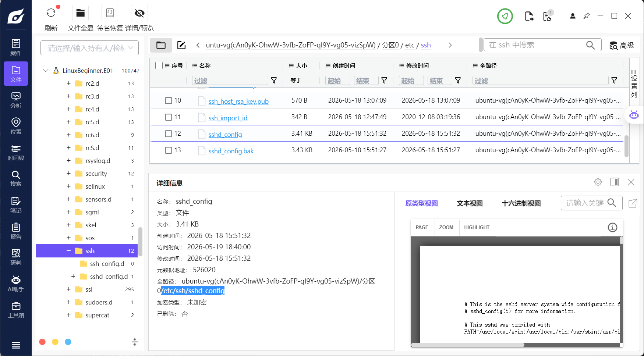Open the 分析 sidebar section
Screen dimensions: 644x356
(x=16, y=100)
